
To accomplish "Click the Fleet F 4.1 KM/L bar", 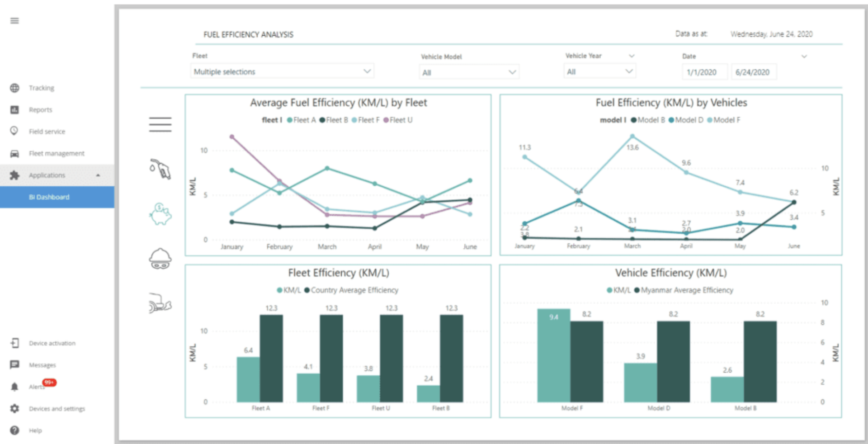I will 308,387.
